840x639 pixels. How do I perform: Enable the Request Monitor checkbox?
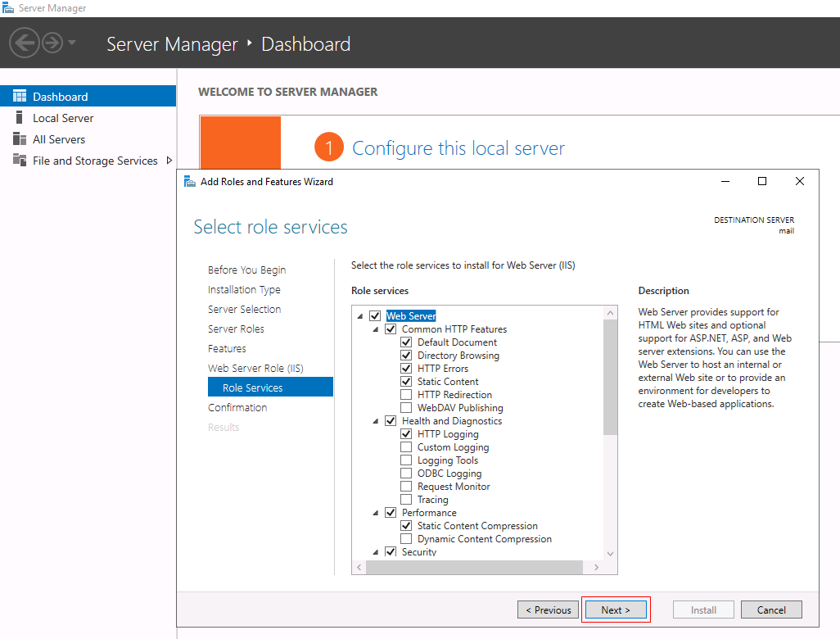(x=406, y=487)
